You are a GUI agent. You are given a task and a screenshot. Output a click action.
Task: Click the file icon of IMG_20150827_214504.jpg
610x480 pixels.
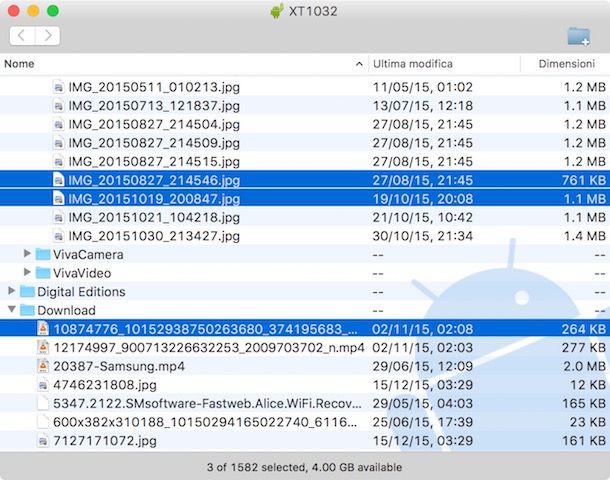click(x=58, y=124)
